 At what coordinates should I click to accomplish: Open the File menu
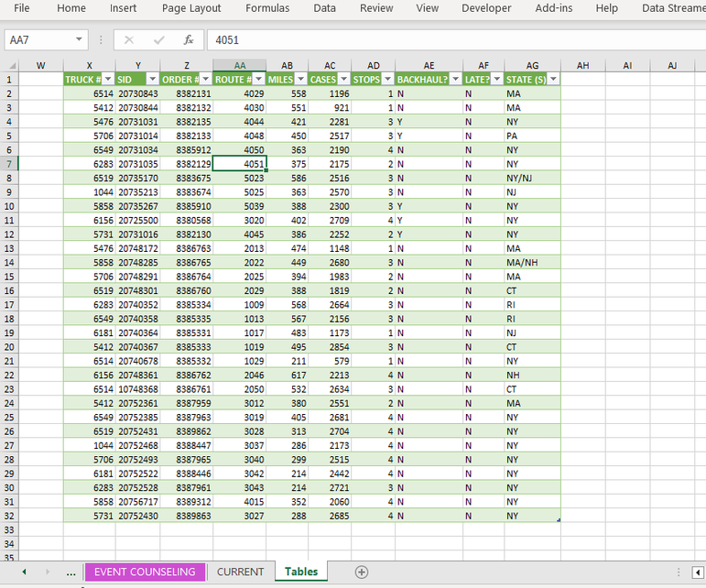coord(22,8)
